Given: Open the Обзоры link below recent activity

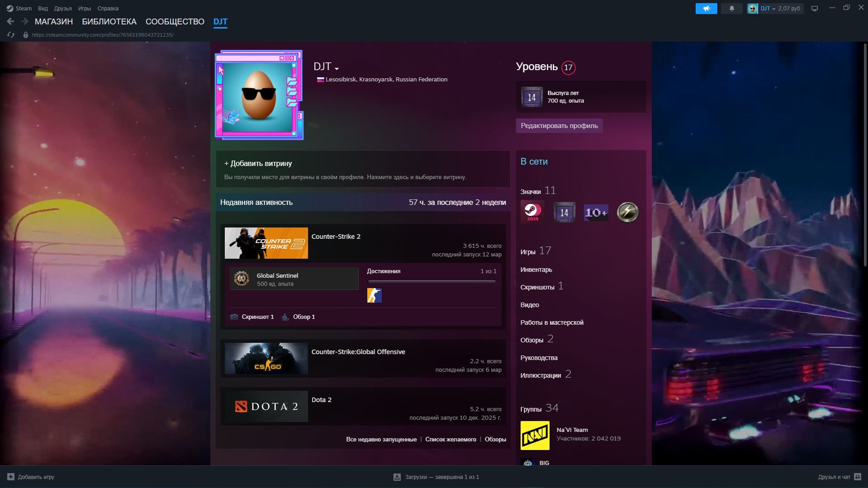Looking at the screenshot, I should (495, 439).
